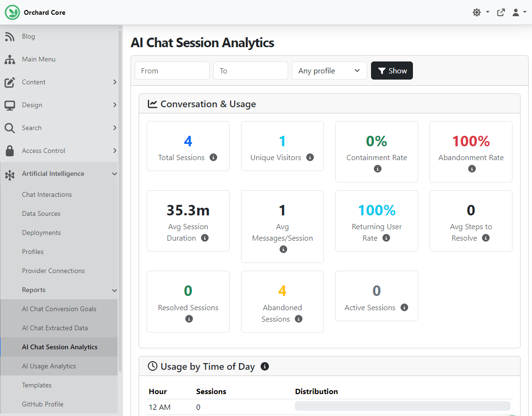Open Chat Interactions menu item
532x416 pixels.
pos(47,194)
